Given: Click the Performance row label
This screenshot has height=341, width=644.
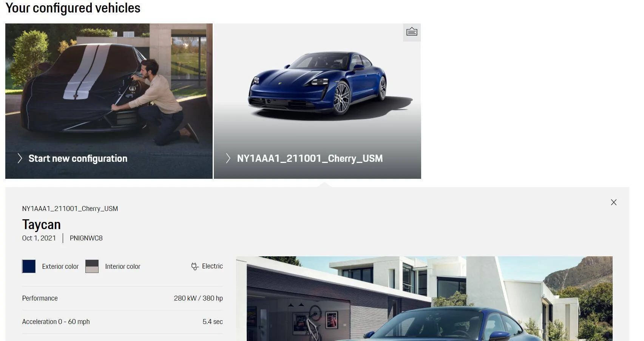Looking at the screenshot, I should click(40, 298).
